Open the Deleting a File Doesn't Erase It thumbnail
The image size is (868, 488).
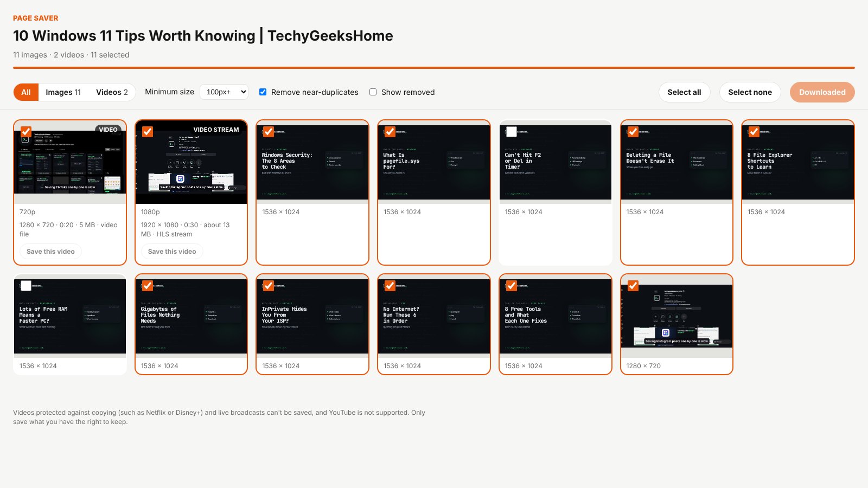(x=676, y=162)
